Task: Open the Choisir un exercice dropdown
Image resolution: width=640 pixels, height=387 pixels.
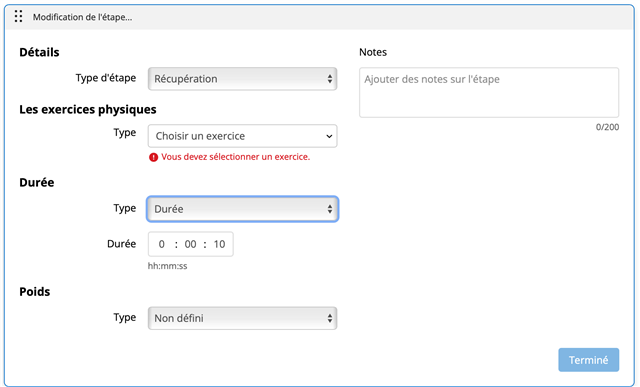Action: tap(242, 136)
